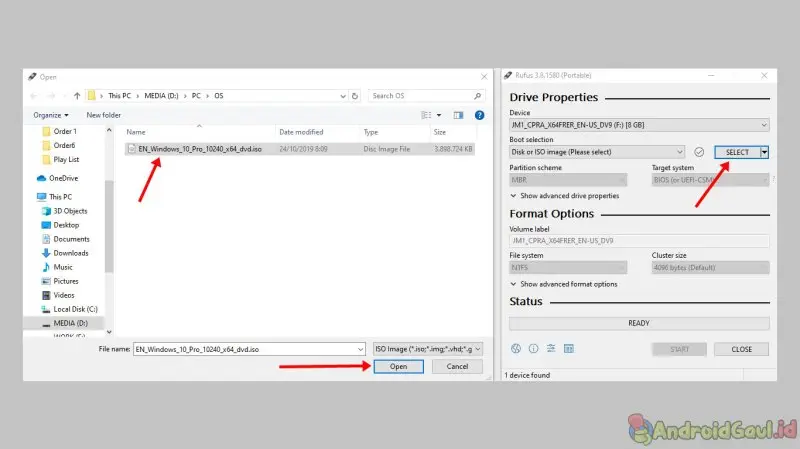Open the Boot selection dropdown
The width and height of the screenshot is (800, 449).
tap(596, 152)
